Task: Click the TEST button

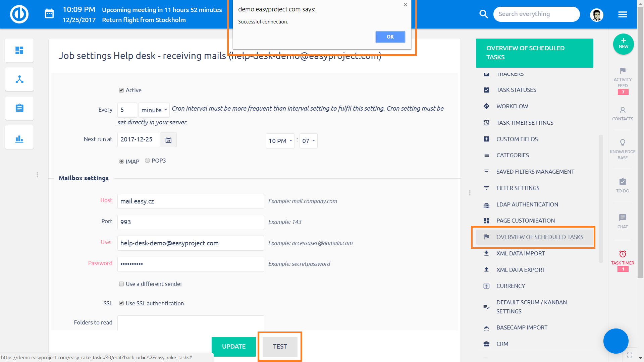Action: (x=280, y=347)
